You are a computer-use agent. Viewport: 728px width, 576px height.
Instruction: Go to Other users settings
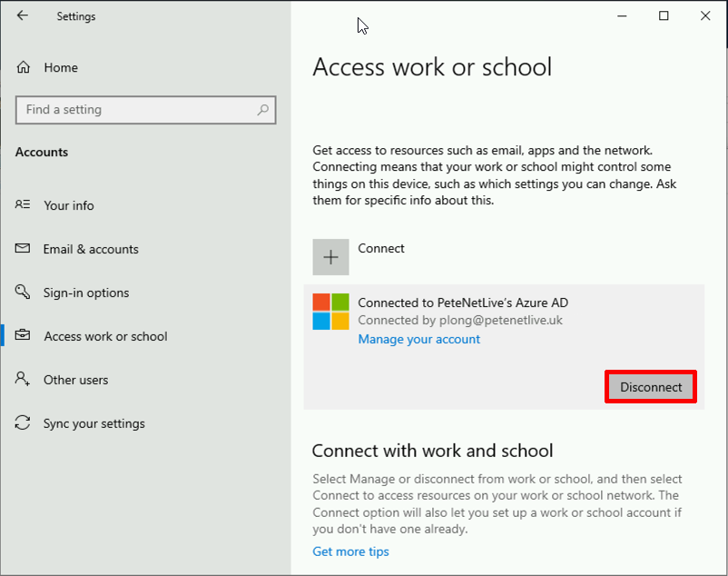pos(75,380)
